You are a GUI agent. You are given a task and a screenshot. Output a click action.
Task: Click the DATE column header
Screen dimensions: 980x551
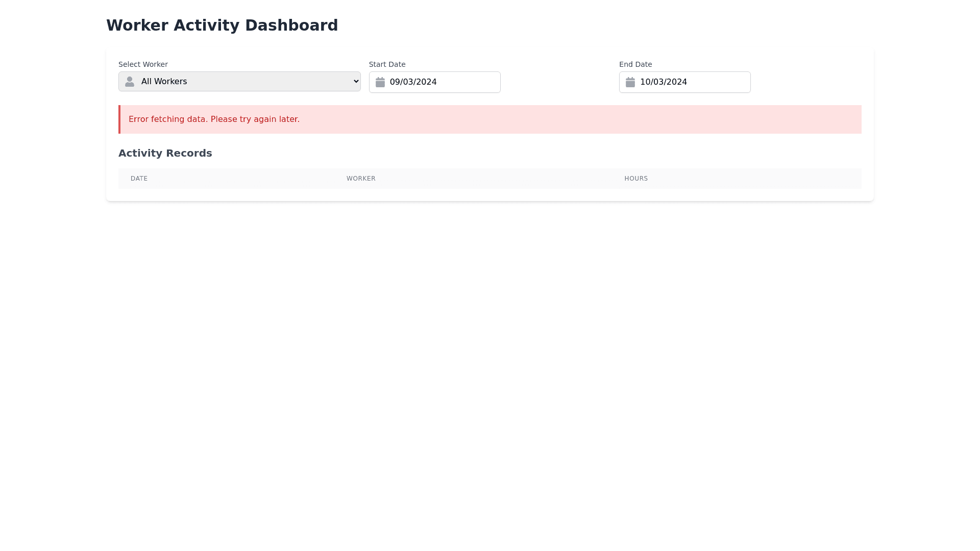[x=139, y=178]
